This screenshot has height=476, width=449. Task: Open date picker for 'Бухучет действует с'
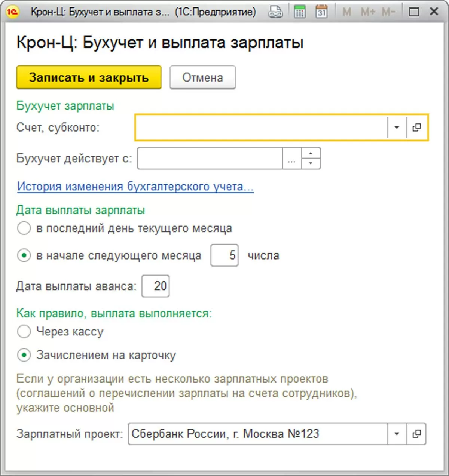[292, 159]
